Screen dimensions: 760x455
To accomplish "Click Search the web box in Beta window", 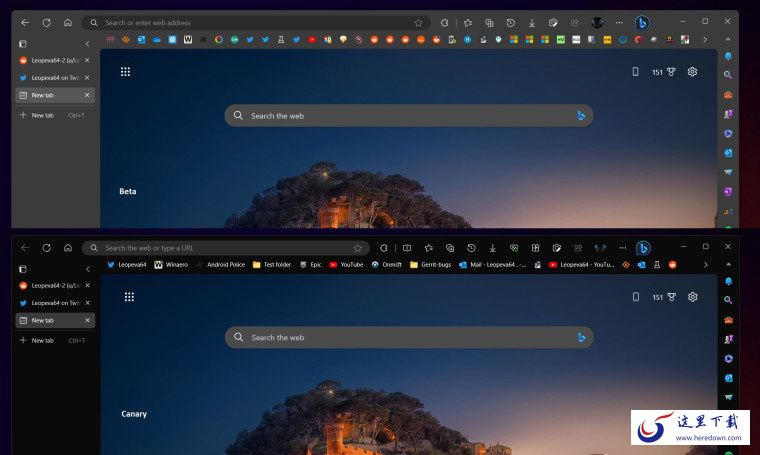I will pyautogui.click(x=409, y=115).
